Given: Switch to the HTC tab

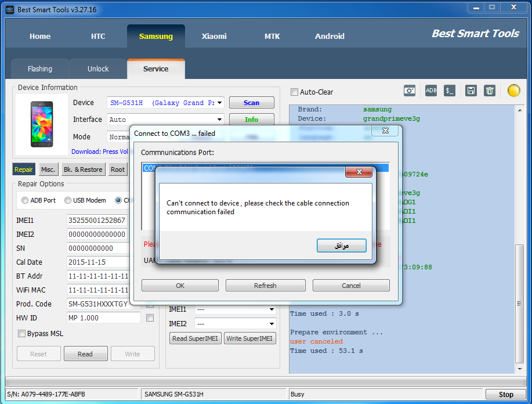Looking at the screenshot, I should [98, 37].
